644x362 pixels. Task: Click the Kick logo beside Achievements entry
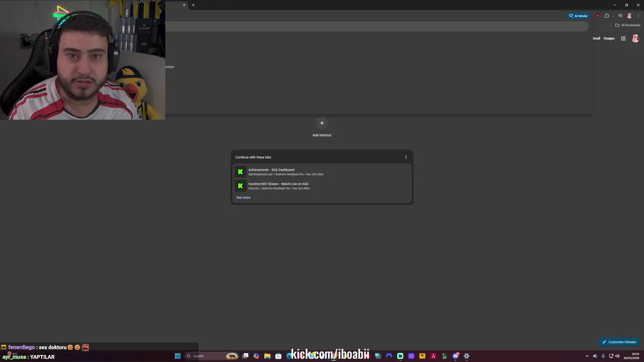(x=240, y=171)
